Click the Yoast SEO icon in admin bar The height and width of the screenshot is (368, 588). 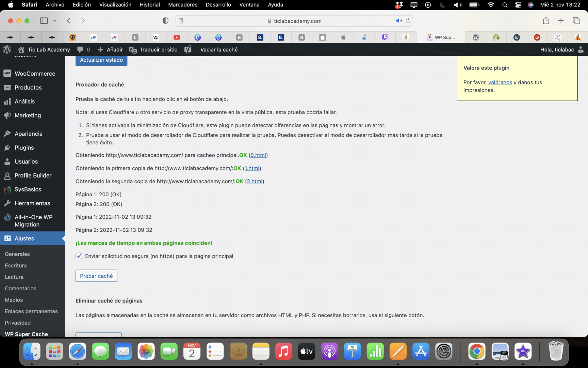point(188,49)
